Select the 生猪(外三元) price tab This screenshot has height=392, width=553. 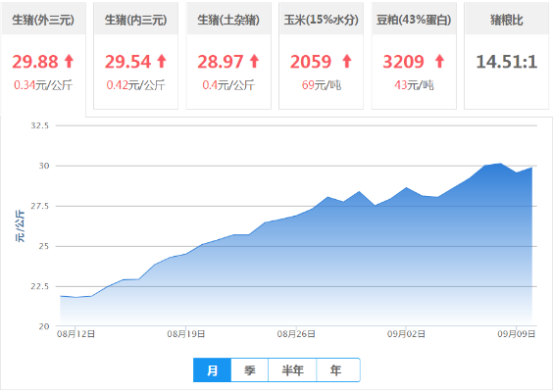click(43, 57)
